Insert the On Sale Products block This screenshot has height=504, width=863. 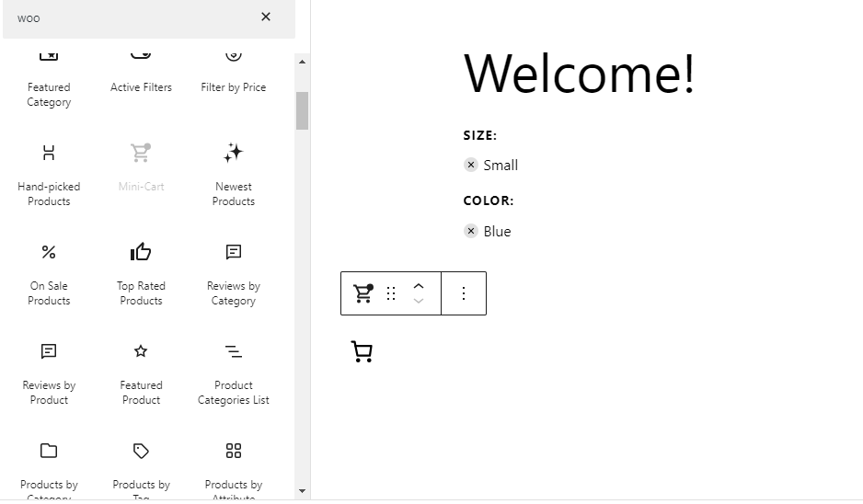coord(49,273)
